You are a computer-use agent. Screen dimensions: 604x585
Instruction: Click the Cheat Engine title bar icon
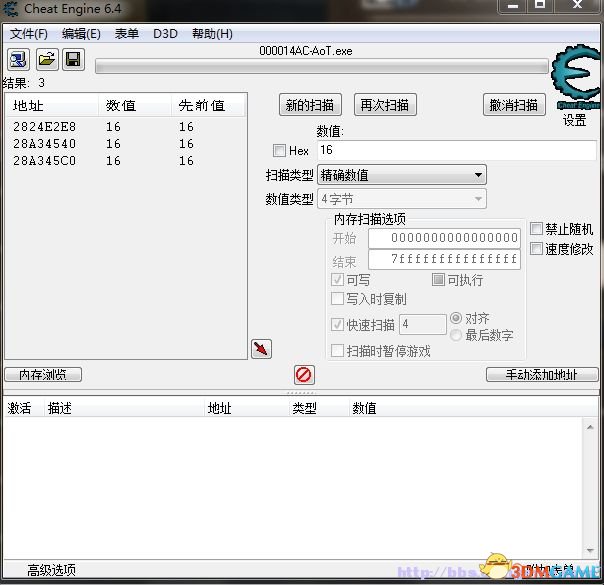(x=11, y=8)
